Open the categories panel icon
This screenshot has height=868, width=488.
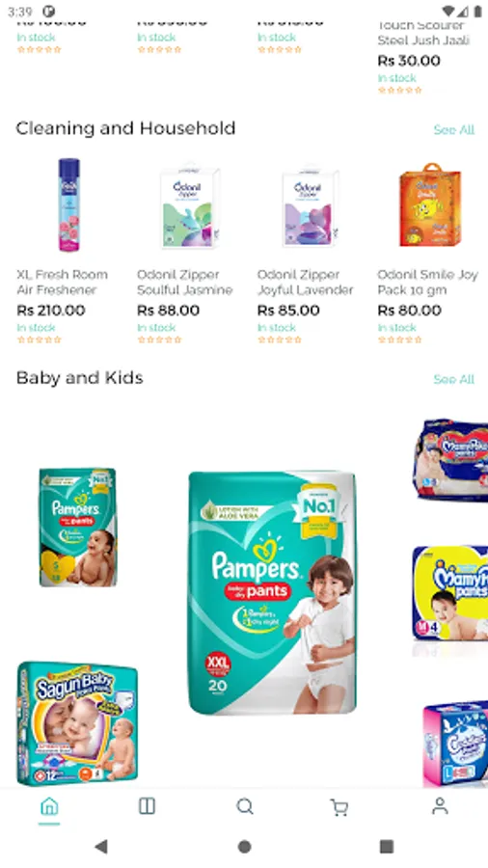click(x=147, y=806)
